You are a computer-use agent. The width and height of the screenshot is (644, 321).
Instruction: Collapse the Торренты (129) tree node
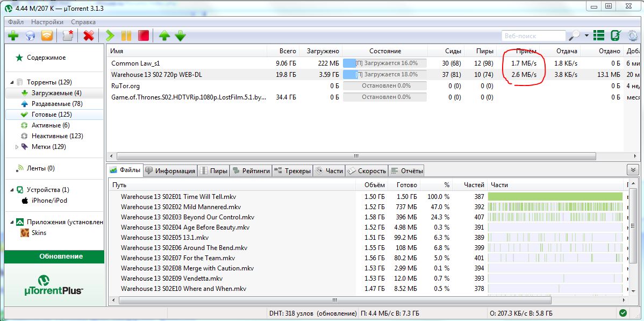[12, 82]
